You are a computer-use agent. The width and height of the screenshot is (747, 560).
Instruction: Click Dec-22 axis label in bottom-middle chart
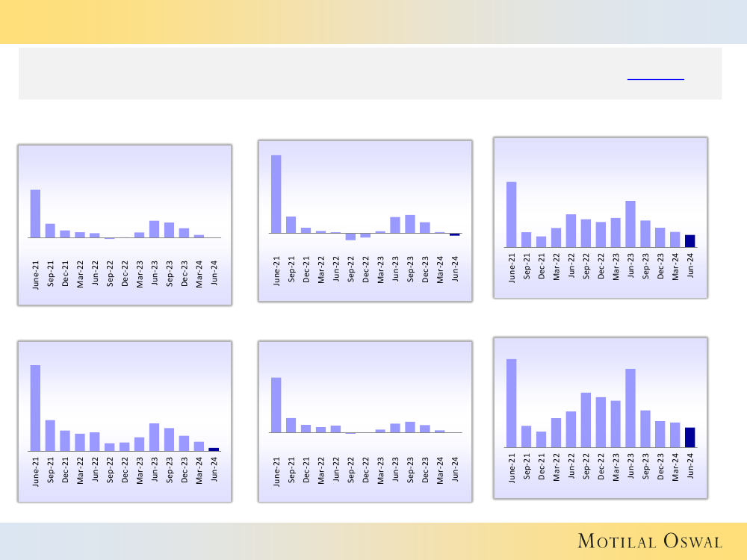click(365, 470)
